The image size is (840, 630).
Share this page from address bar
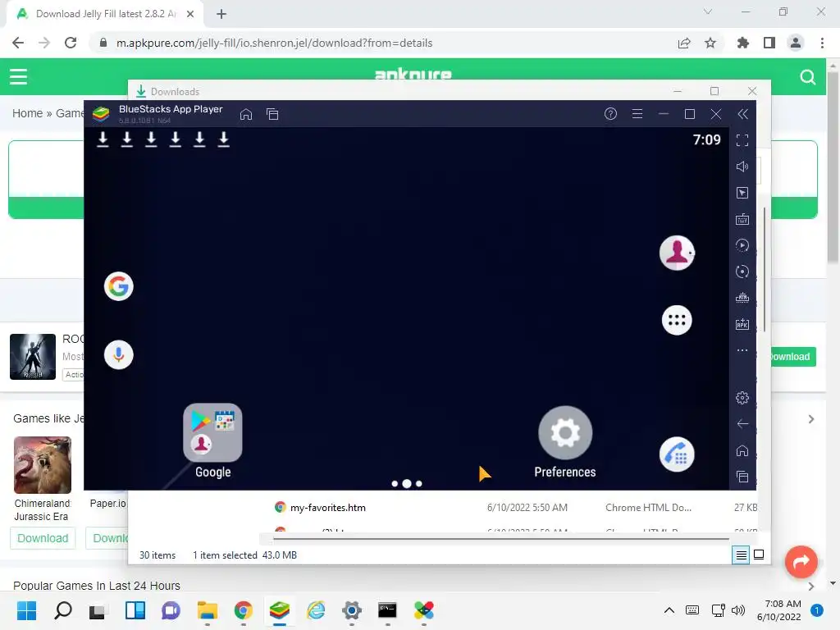click(684, 43)
